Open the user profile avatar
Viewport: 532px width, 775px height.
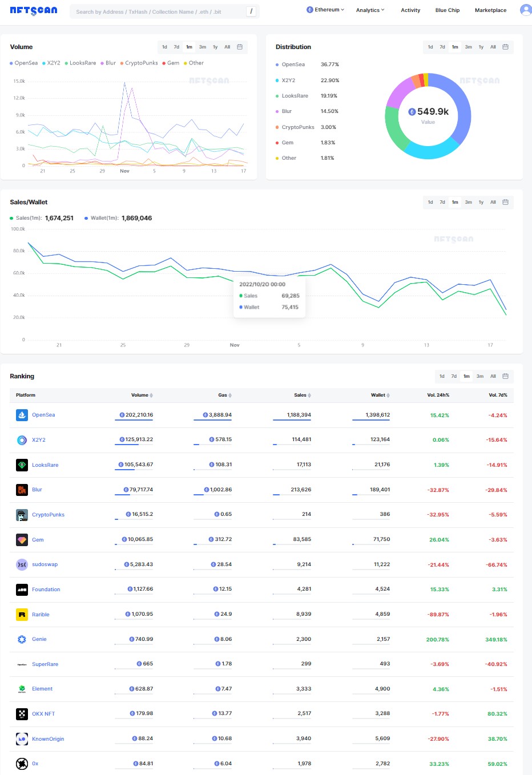click(525, 10)
